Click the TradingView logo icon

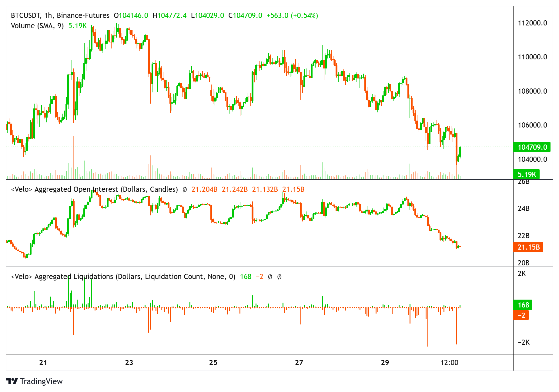point(12,381)
